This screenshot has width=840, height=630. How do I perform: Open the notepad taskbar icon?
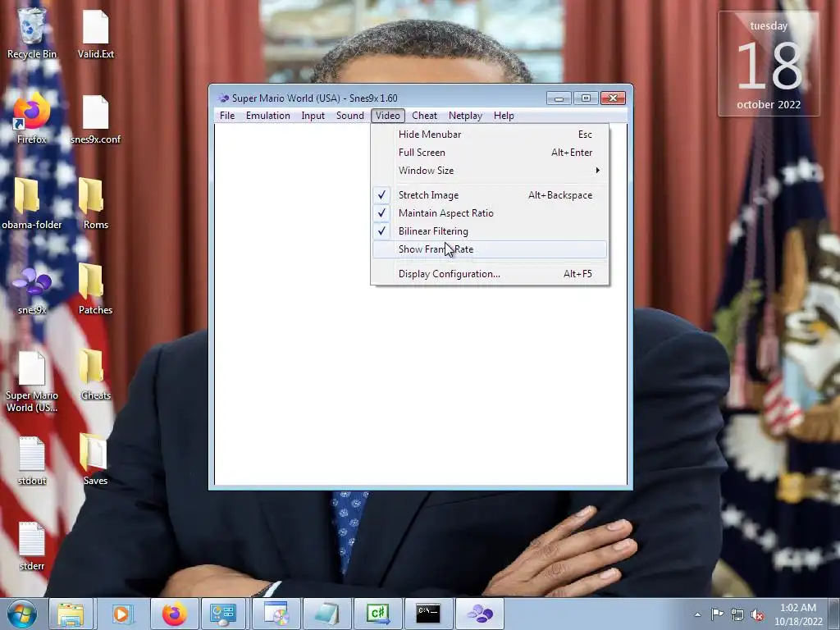click(x=326, y=614)
